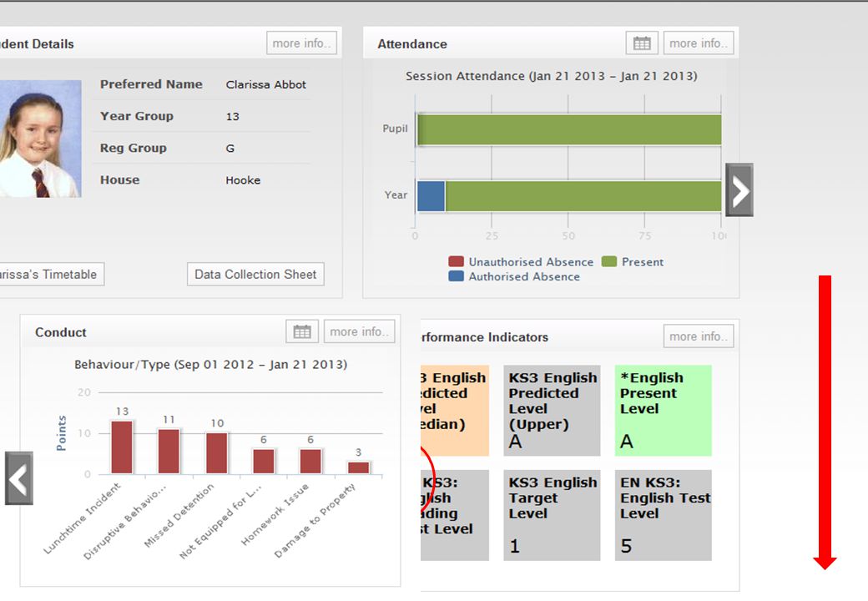Viewport: 868px width, 601px height.
Task: Select the Homework Issue bar
Action: (310, 462)
